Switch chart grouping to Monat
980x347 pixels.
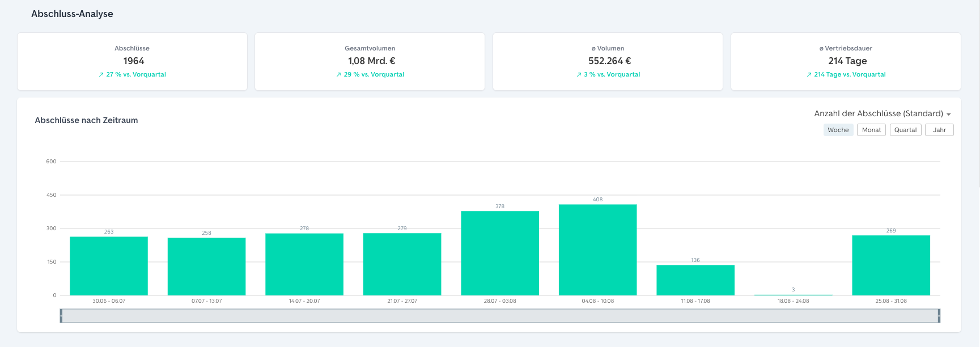871,130
